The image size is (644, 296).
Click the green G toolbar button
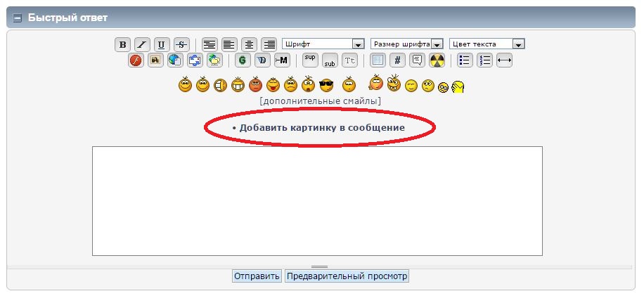[243, 60]
